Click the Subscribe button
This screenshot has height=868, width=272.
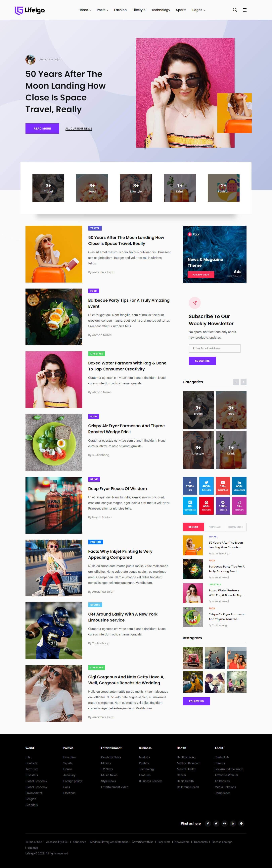click(x=202, y=360)
